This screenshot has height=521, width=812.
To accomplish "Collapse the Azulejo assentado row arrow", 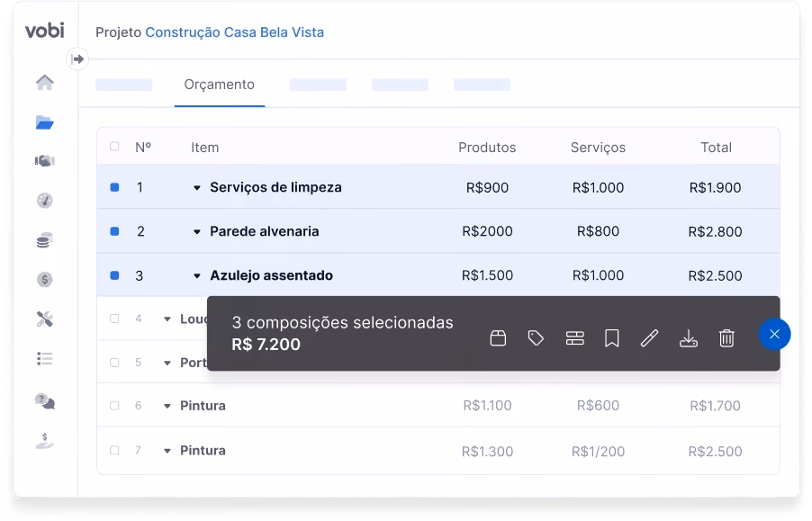I will tap(197, 275).
